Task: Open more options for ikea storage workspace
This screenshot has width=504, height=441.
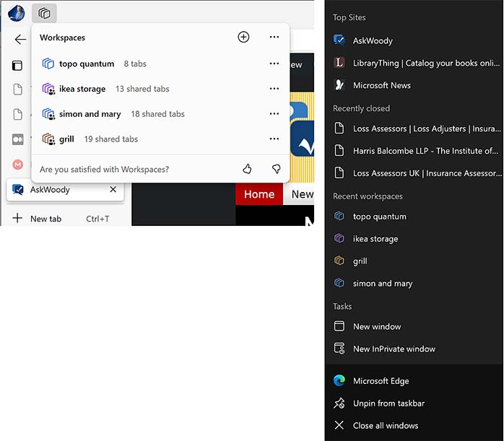Action: point(274,88)
